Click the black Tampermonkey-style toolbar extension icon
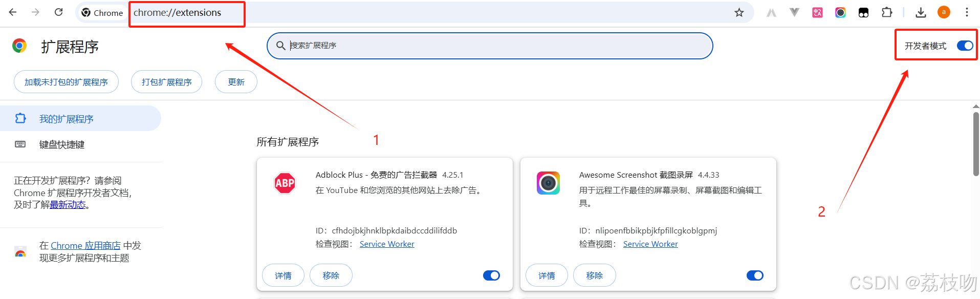The image size is (980, 299). click(863, 12)
